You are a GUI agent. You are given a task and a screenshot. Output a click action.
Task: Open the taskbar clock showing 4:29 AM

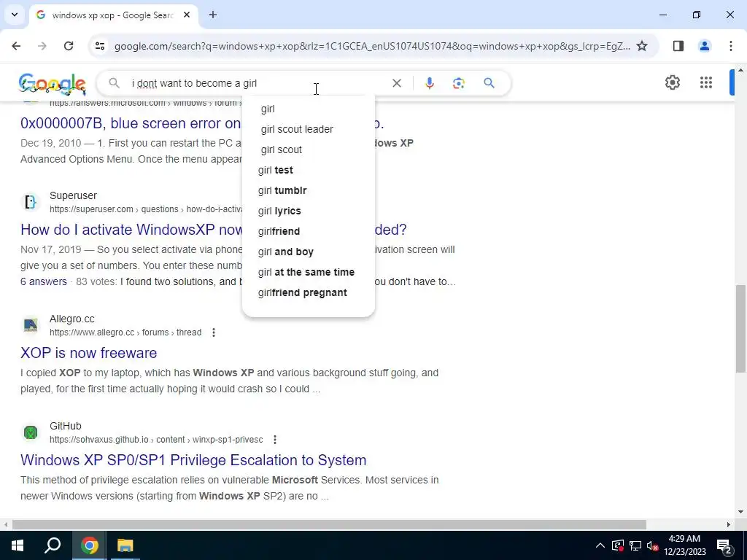pyautogui.click(x=684, y=545)
